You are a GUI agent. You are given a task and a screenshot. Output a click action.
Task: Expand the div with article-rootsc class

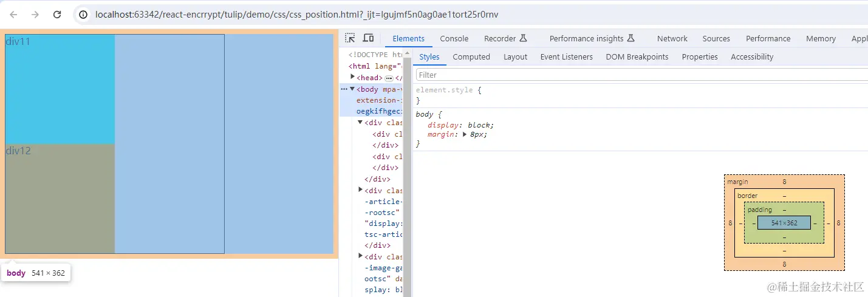(x=360, y=190)
